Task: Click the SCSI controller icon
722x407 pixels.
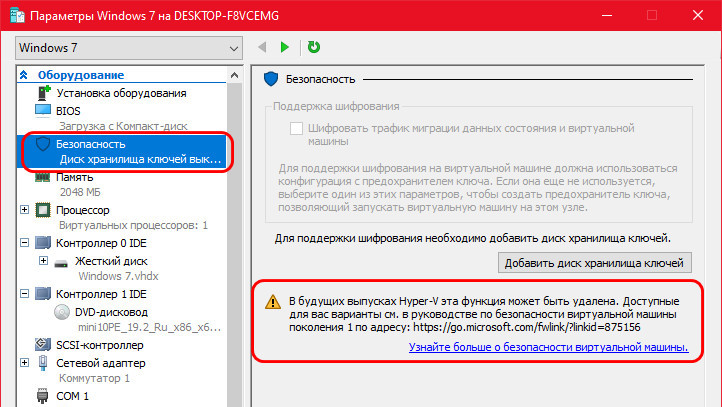Action: click(x=43, y=344)
